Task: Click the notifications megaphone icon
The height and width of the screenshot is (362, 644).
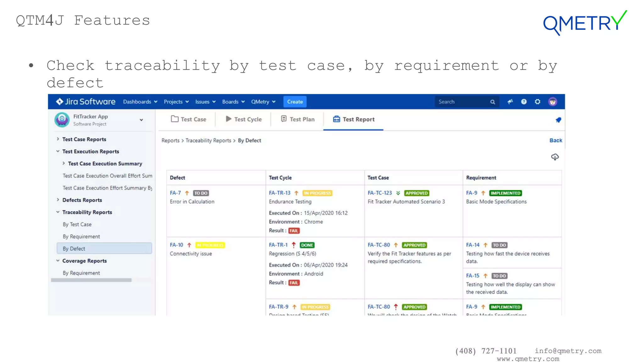Action: pyautogui.click(x=510, y=102)
